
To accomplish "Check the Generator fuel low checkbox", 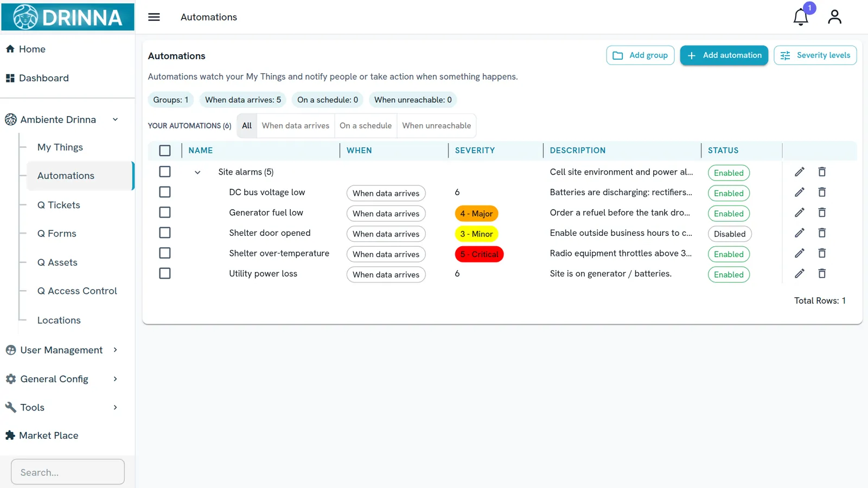I will pyautogui.click(x=165, y=213).
